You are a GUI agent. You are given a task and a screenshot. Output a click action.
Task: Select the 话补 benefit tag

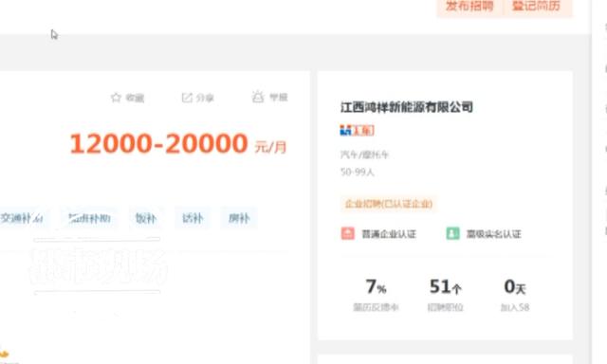tap(193, 219)
